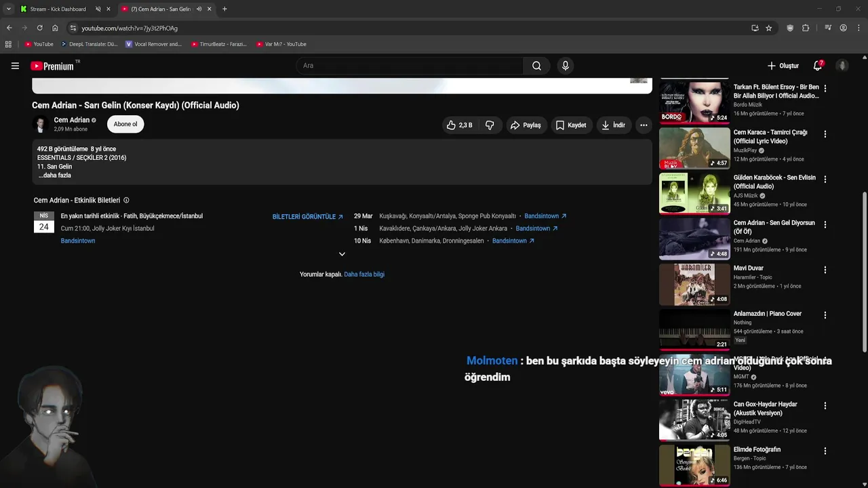Mute the YouTube tab audio speaker icon

click(199, 9)
